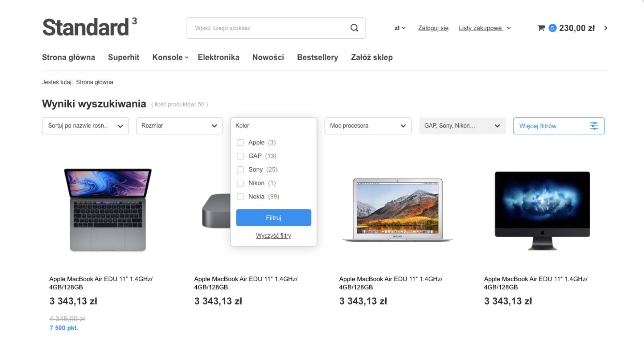
Task: Expand the Konsole menu
Action: click(170, 57)
